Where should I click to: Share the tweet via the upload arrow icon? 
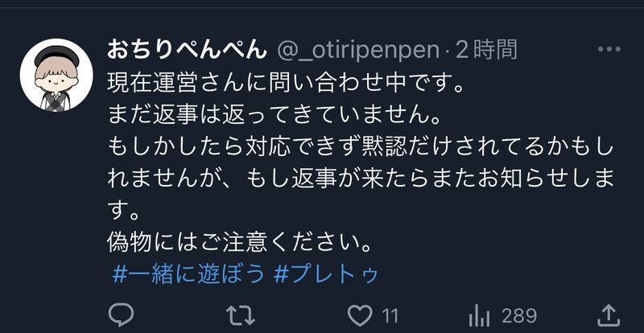pos(608,315)
